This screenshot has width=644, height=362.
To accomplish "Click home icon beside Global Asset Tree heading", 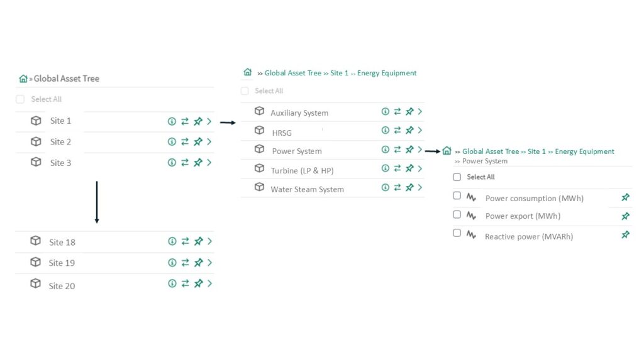I will point(23,79).
